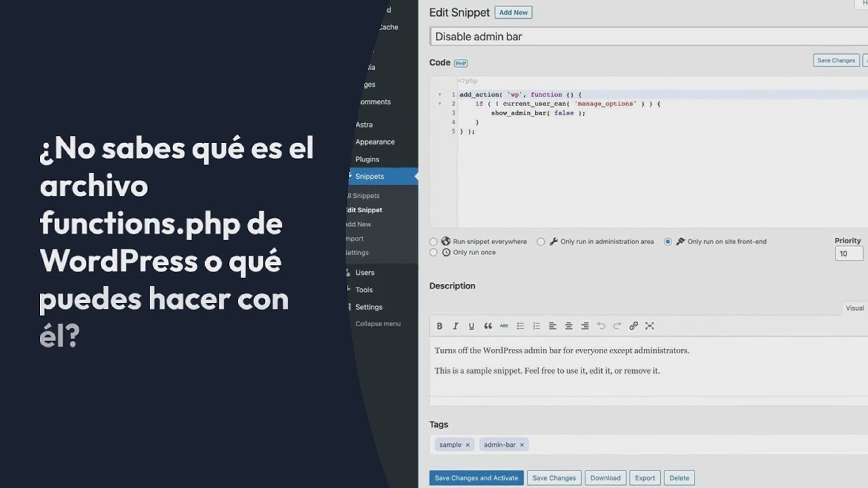868x488 pixels.
Task: Click the Priority number field
Action: tap(849, 254)
